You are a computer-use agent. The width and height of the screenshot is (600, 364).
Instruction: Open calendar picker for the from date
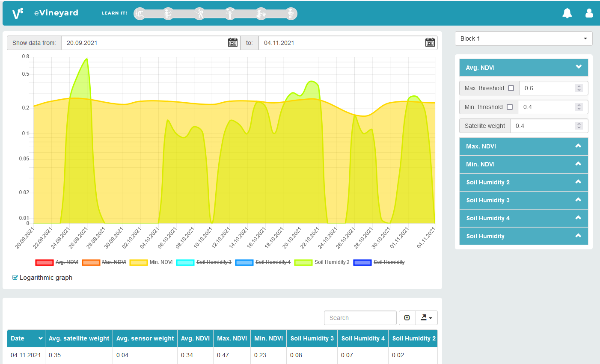tap(233, 43)
